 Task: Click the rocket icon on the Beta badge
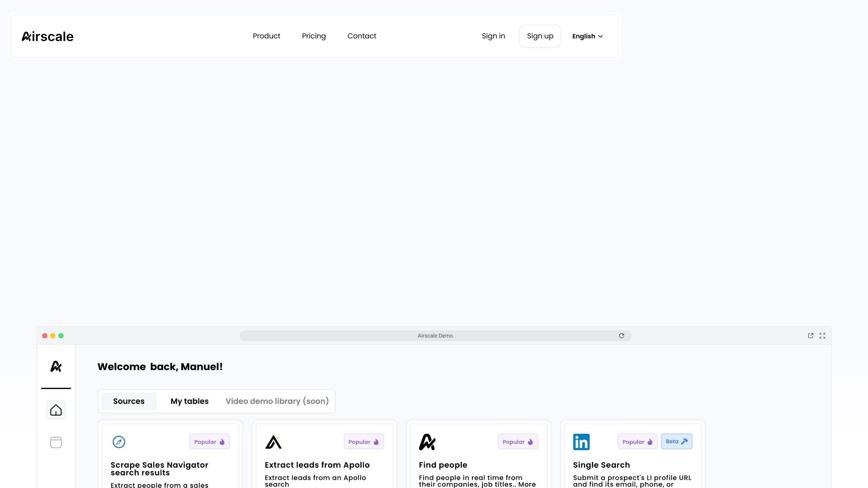(x=684, y=441)
